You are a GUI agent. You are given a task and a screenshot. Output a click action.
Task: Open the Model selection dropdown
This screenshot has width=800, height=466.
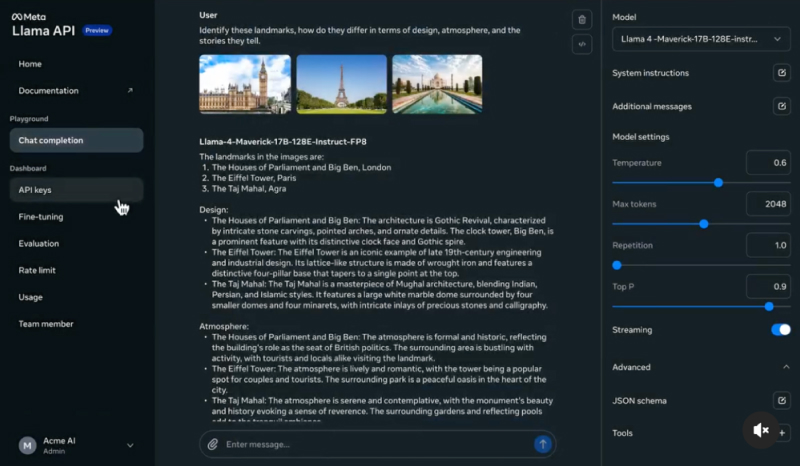[701, 39]
